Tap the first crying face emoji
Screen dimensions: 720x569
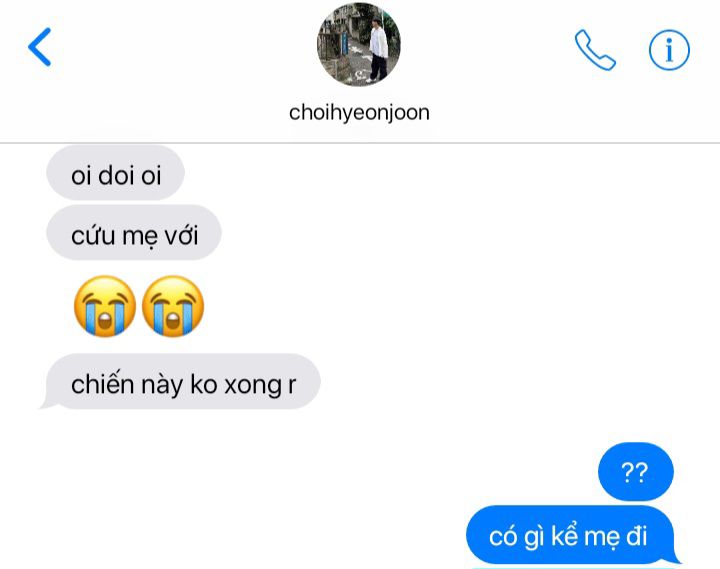coord(105,306)
